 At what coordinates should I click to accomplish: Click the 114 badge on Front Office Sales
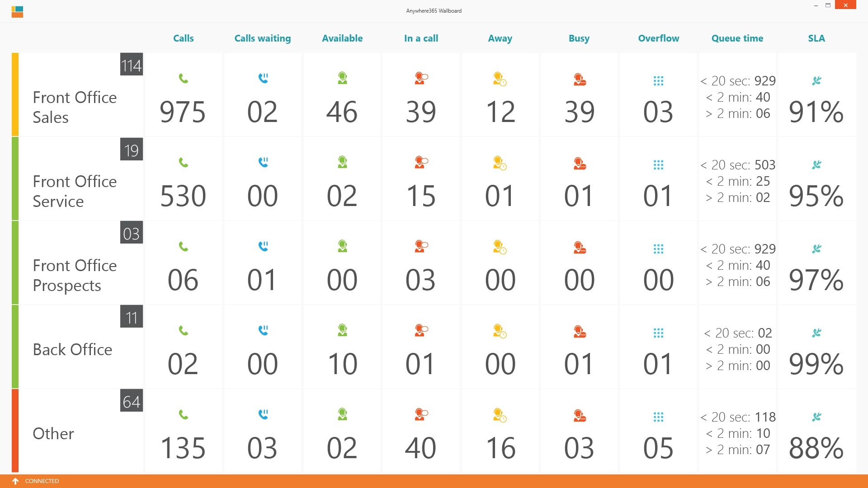(132, 65)
